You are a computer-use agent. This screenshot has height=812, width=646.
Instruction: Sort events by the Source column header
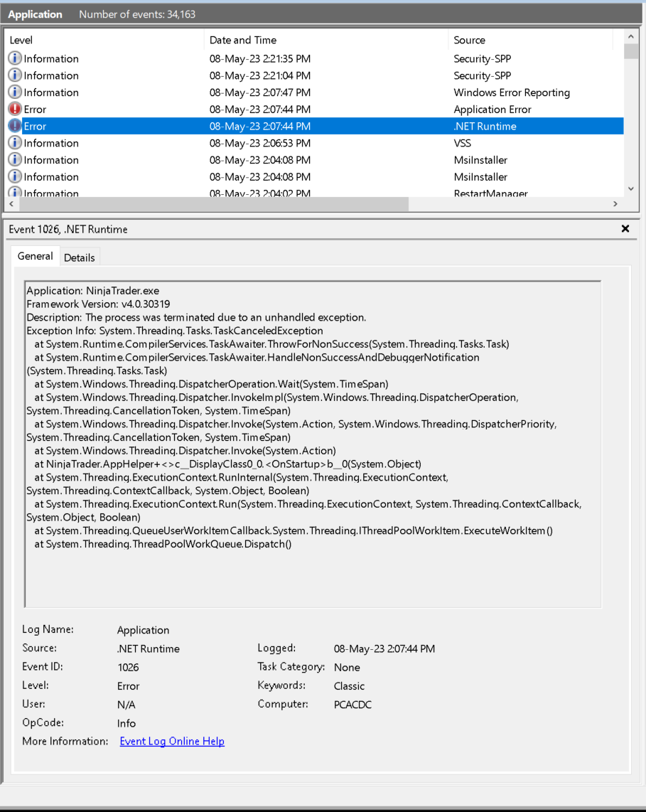[531, 40]
